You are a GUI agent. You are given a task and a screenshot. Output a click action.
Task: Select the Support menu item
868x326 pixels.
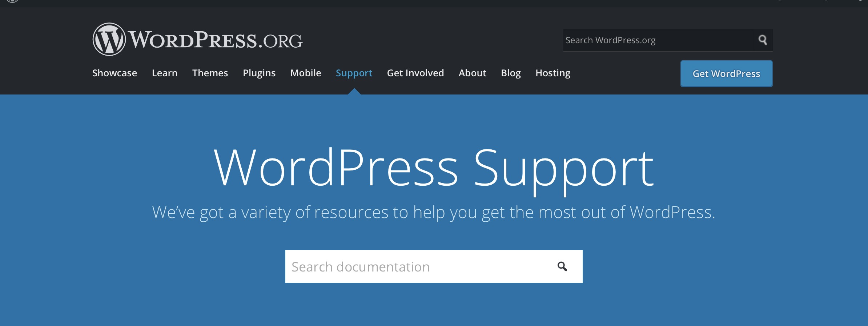[x=354, y=73]
